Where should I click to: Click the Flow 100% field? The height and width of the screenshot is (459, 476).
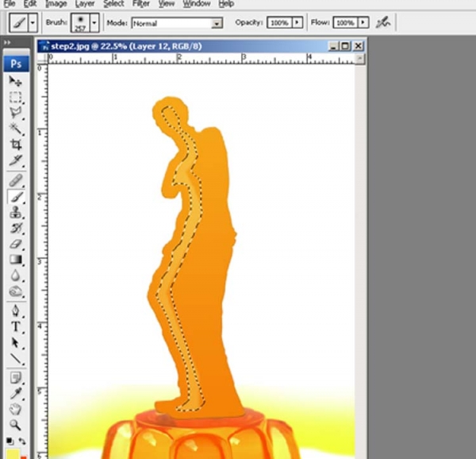pyautogui.click(x=345, y=22)
